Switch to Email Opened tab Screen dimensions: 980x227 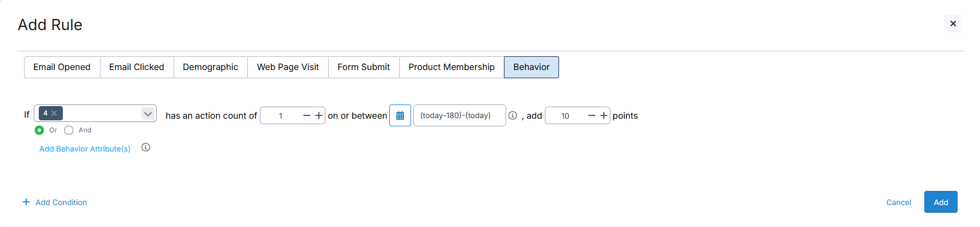pos(62,67)
